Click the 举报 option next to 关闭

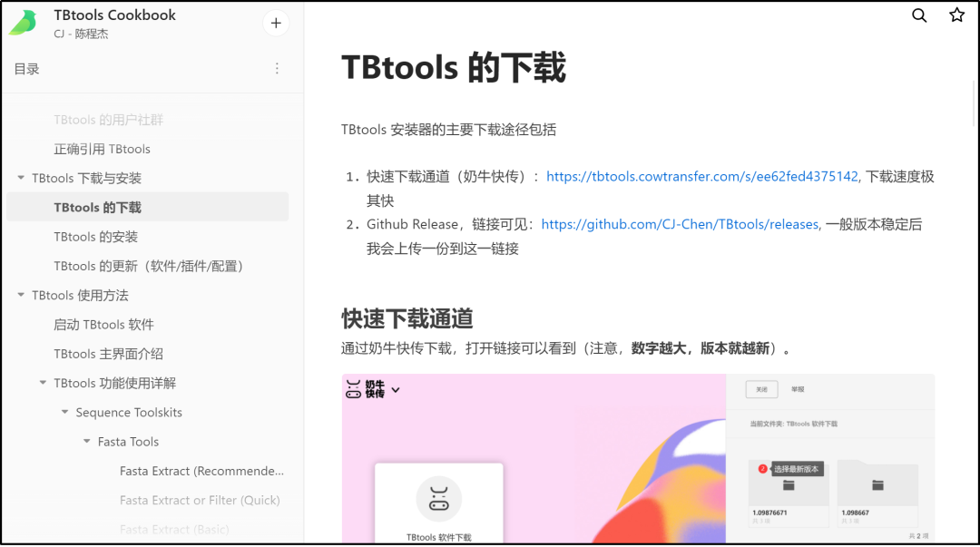[799, 389]
